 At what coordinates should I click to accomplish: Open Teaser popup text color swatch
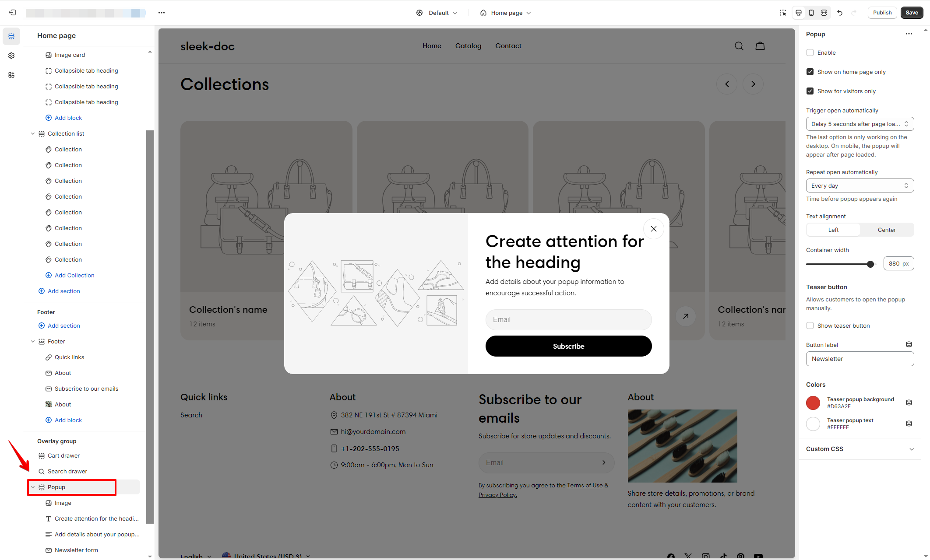click(813, 423)
